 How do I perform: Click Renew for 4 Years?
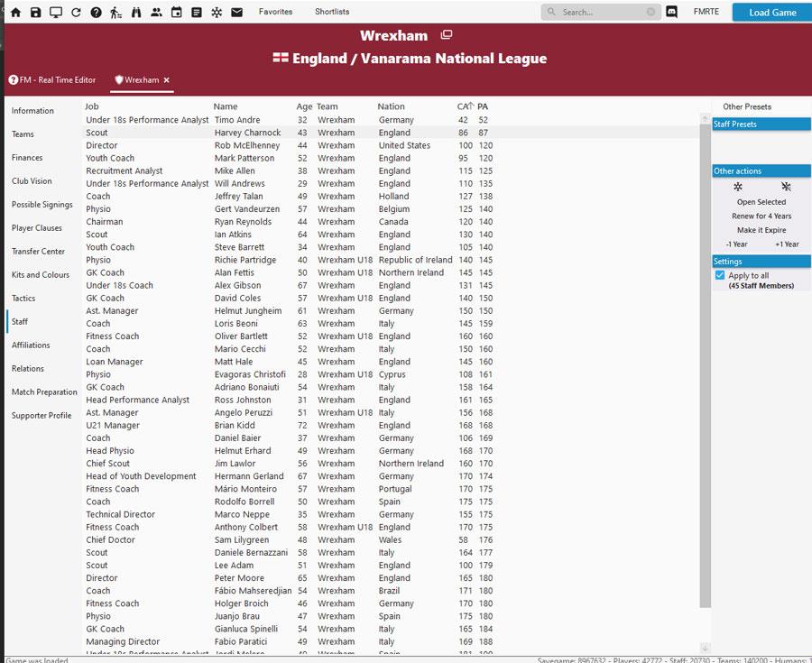761,216
